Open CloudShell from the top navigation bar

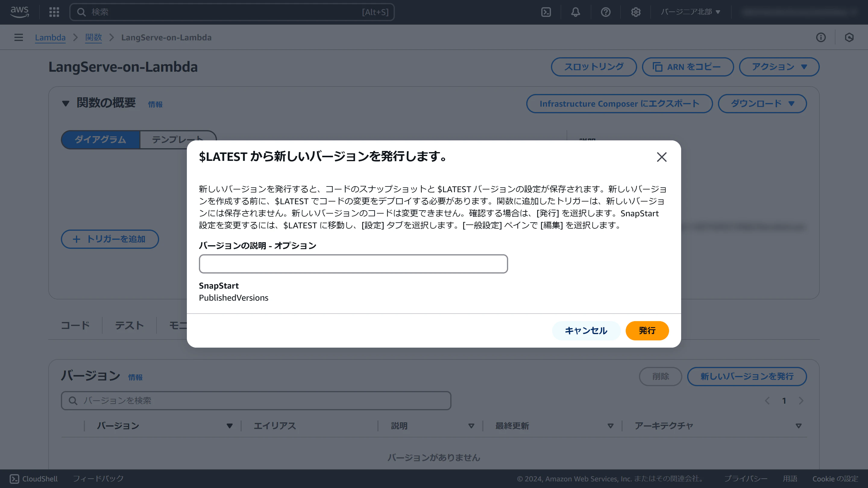(546, 12)
